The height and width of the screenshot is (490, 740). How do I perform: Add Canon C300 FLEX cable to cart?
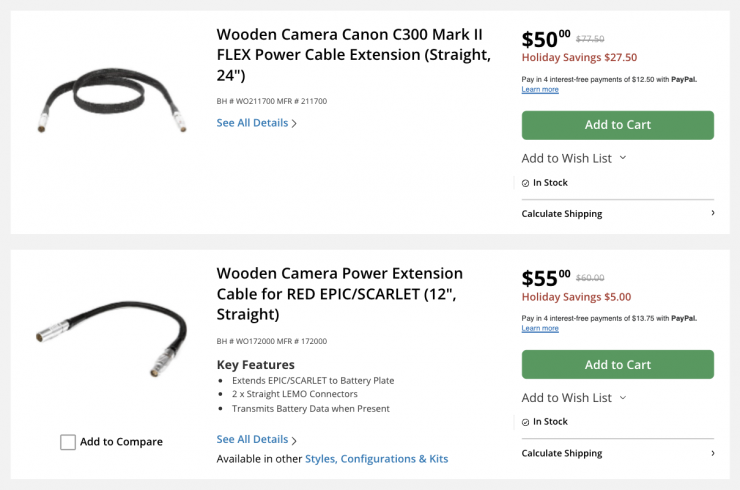tap(617, 125)
